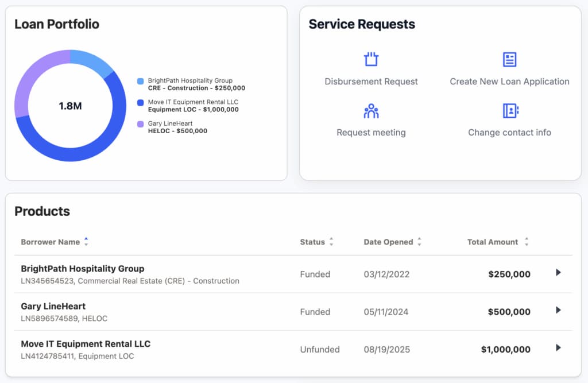Click HELOC - $500,000 legend text
Viewport: 588px width, 383px height.
coord(177,131)
